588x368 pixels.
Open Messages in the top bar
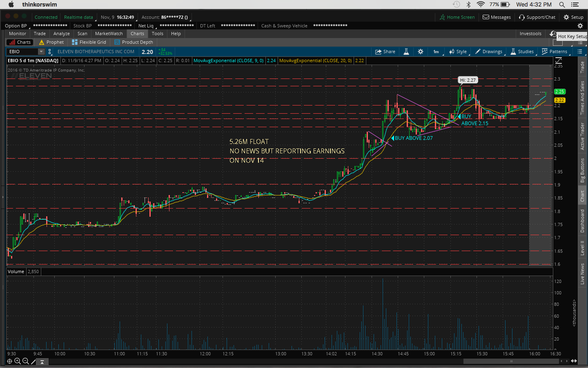click(497, 17)
